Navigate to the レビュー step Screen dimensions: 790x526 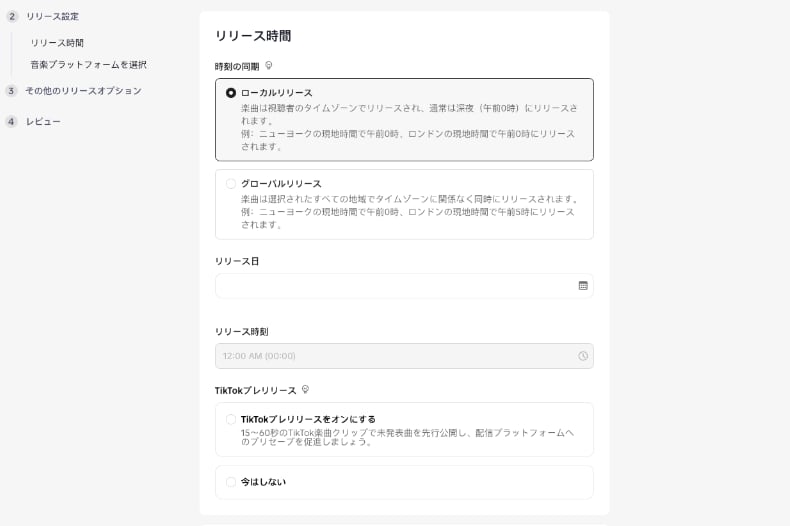coord(43,122)
